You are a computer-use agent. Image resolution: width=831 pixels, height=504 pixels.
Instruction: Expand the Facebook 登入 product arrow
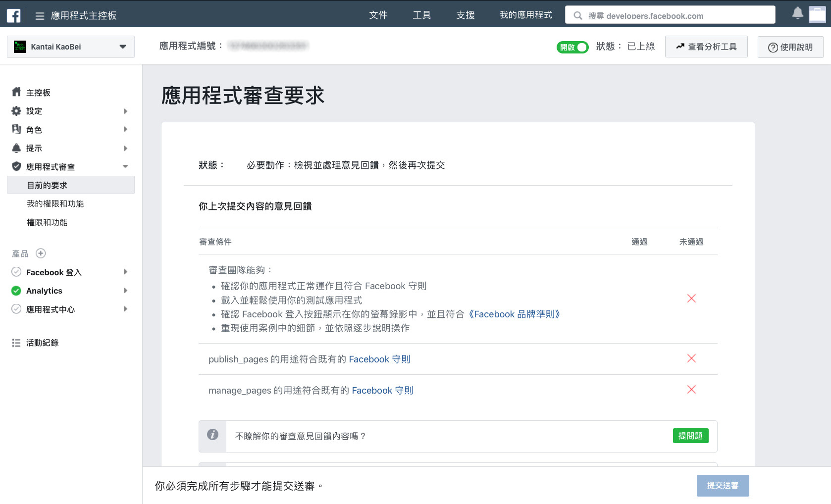[125, 272]
